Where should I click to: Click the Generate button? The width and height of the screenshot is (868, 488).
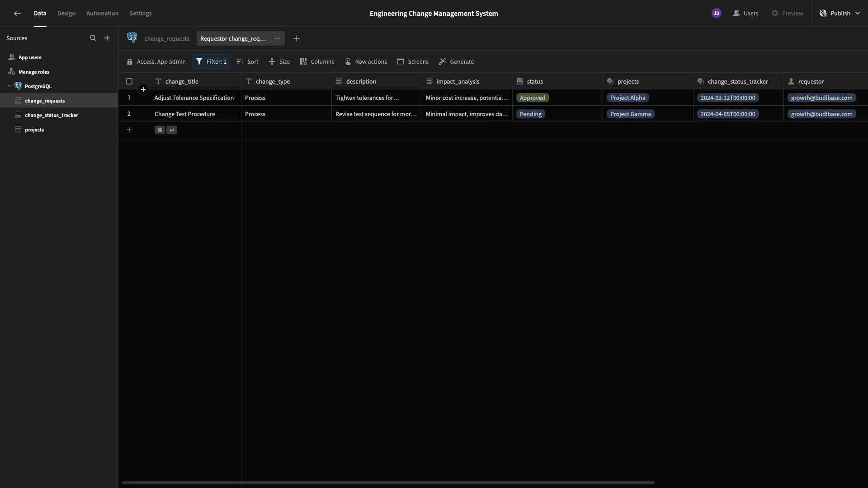456,62
